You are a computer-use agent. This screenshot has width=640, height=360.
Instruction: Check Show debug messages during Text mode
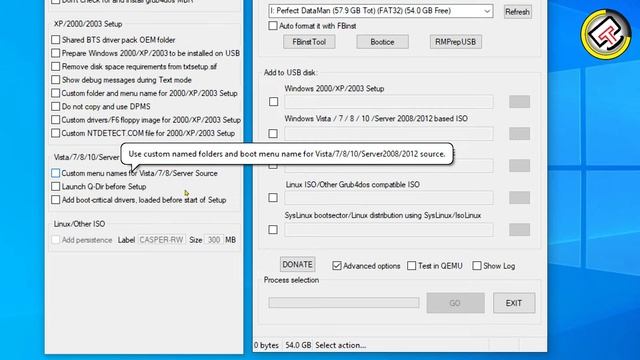[56, 80]
